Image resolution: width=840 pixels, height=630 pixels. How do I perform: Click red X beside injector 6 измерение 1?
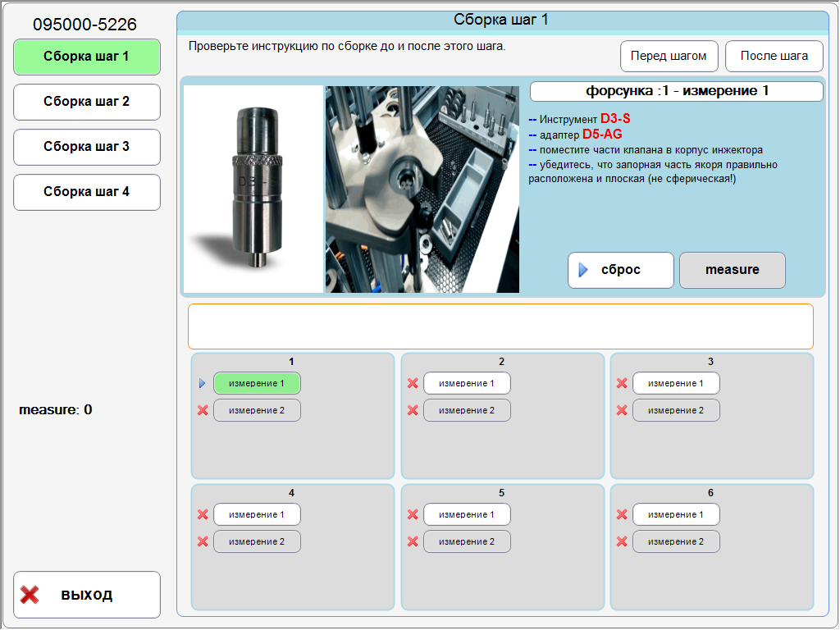point(622,515)
